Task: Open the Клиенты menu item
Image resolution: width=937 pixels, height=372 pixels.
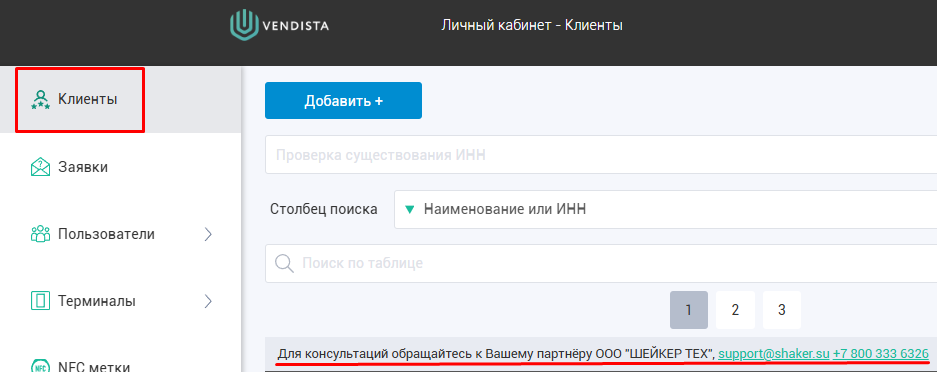Action: pyautogui.click(x=120, y=99)
